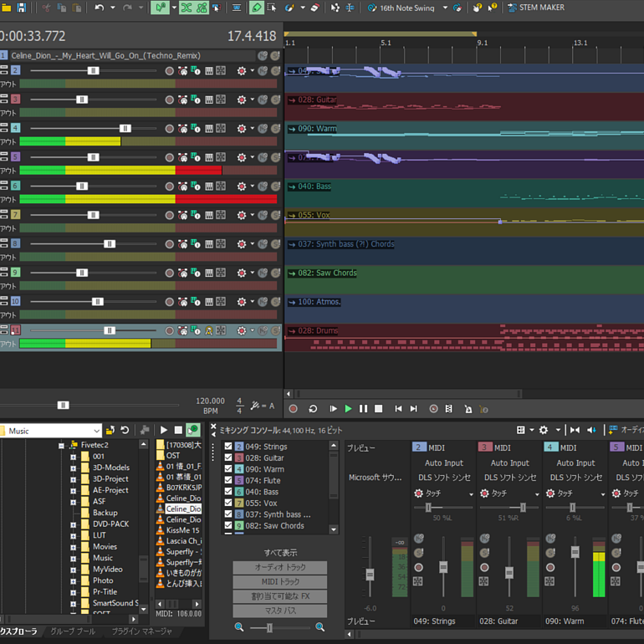Expand the DVD-PACK folder node
Screen dimensions: 644x644
(x=73, y=525)
